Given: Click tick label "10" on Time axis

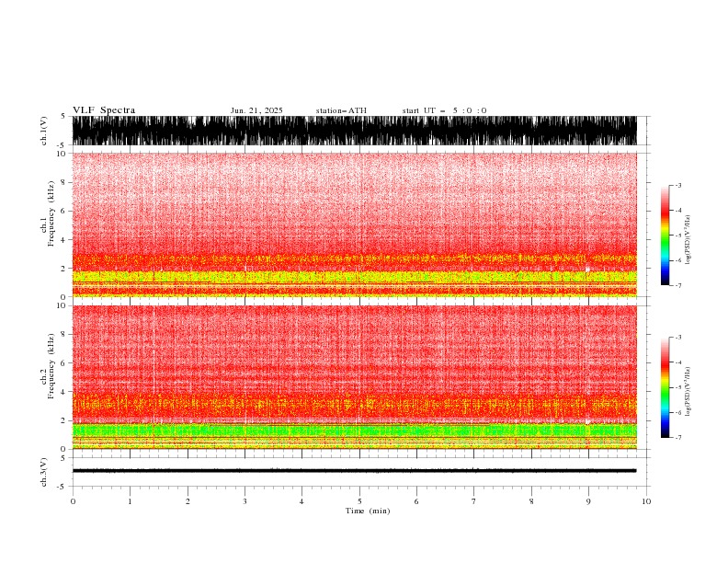Looking at the screenshot, I should [x=646, y=501].
